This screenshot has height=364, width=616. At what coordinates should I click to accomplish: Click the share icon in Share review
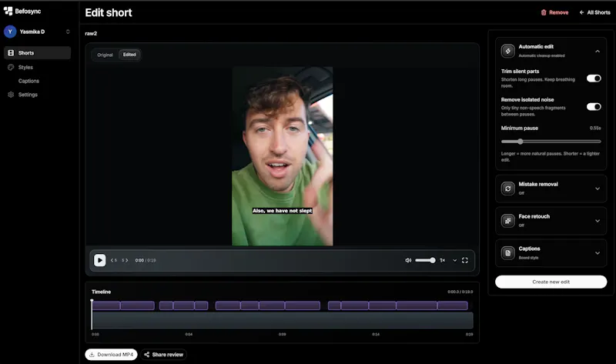point(146,355)
